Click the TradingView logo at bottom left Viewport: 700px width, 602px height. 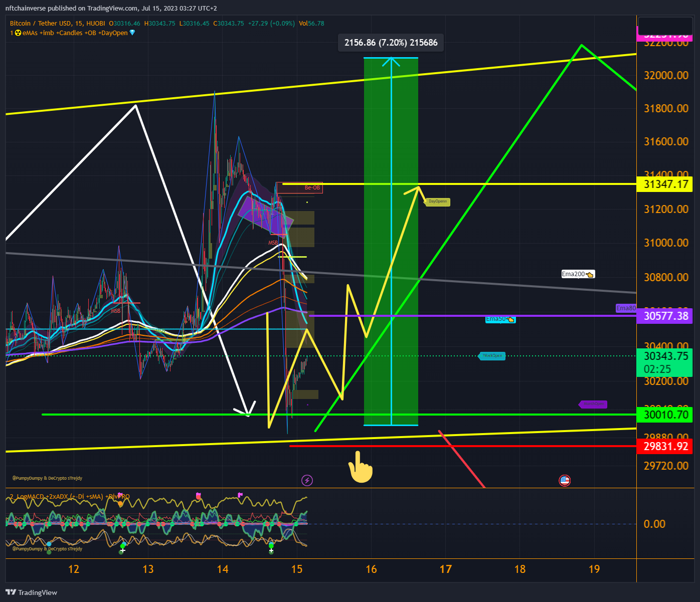(32, 592)
